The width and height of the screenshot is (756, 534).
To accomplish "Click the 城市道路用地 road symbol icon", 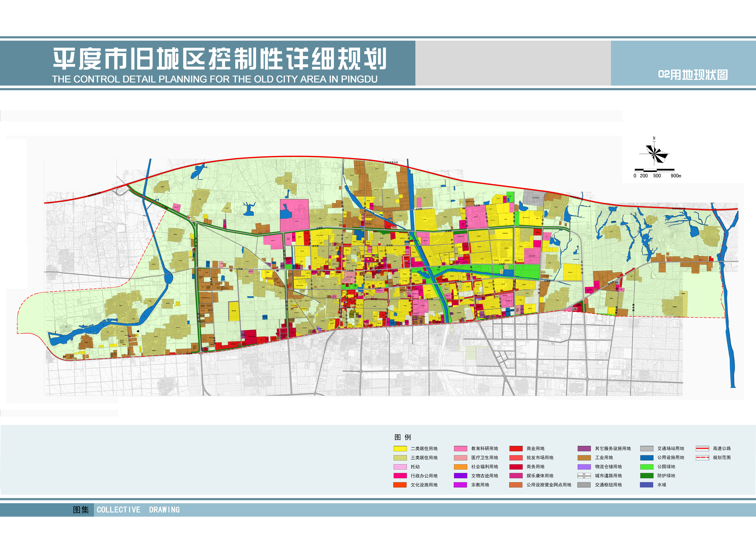I will [584, 476].
